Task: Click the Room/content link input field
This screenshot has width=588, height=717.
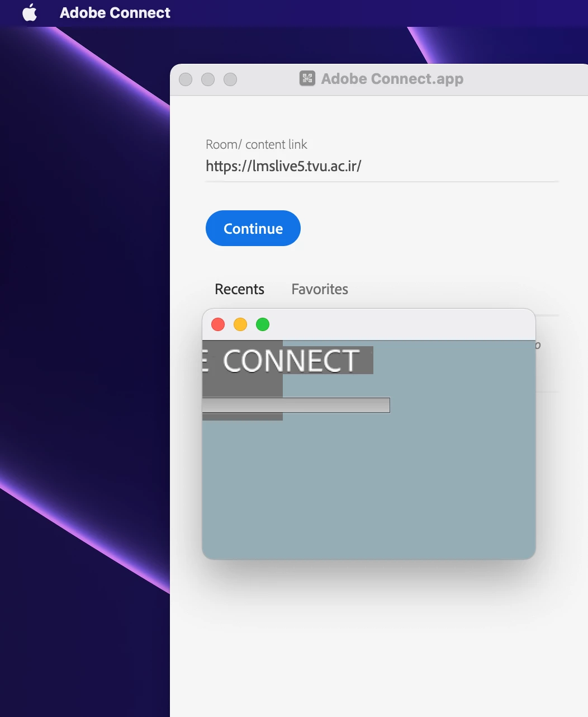Action: click(382, 166)
